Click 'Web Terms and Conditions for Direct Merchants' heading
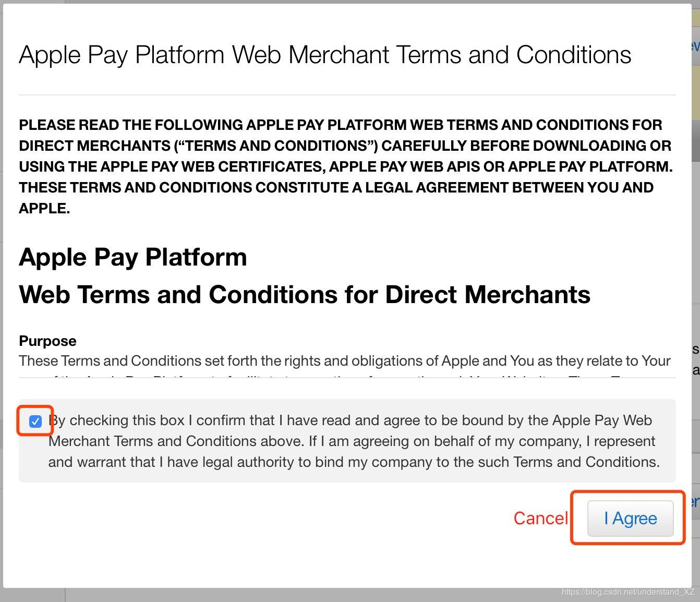700x602 pixels. (305, 295)
